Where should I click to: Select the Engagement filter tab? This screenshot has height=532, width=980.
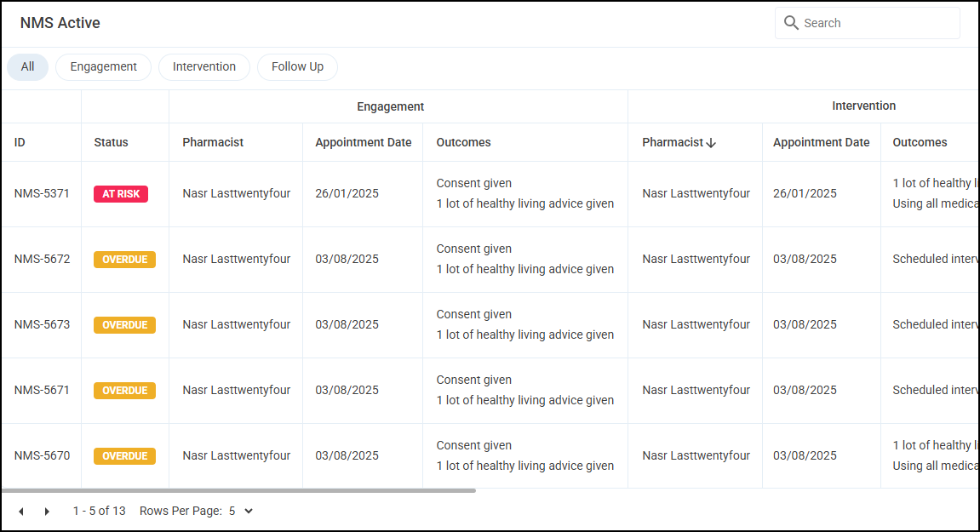point(103,67)
